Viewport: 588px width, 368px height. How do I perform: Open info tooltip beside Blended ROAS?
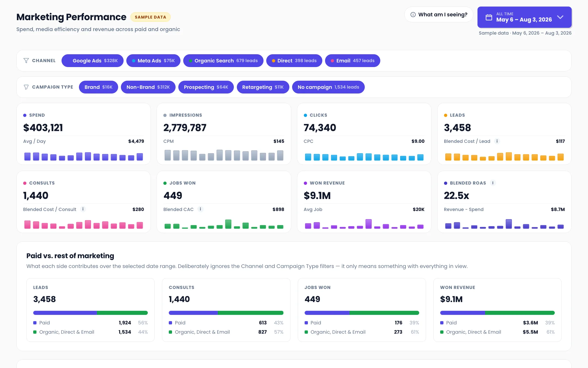click(493, 183)
